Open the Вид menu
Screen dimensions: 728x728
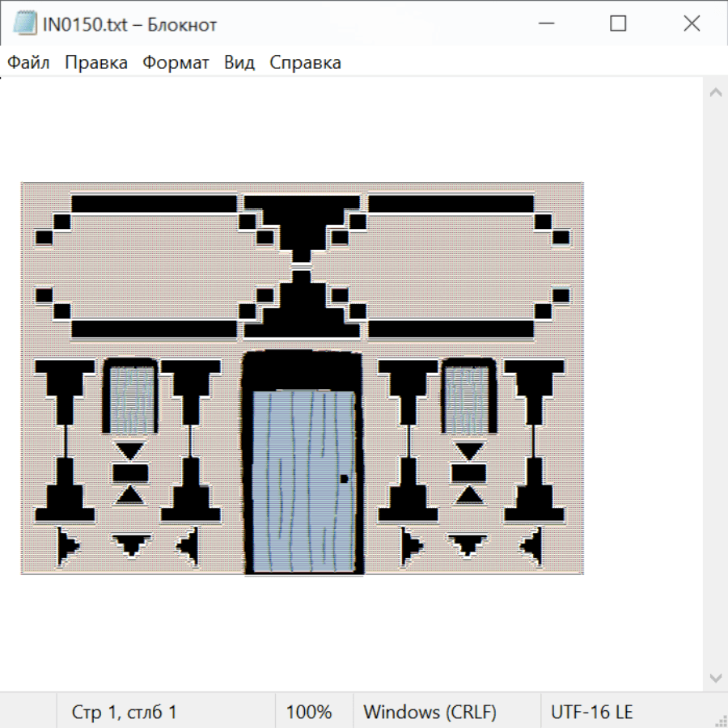pyautogui.click(x=239, y=63)
